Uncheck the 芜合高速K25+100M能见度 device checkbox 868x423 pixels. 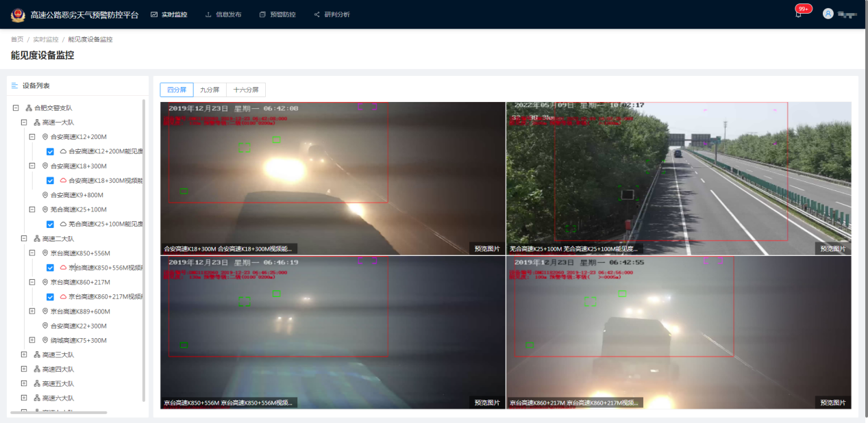pyautogui.click(x=50, y=225)
